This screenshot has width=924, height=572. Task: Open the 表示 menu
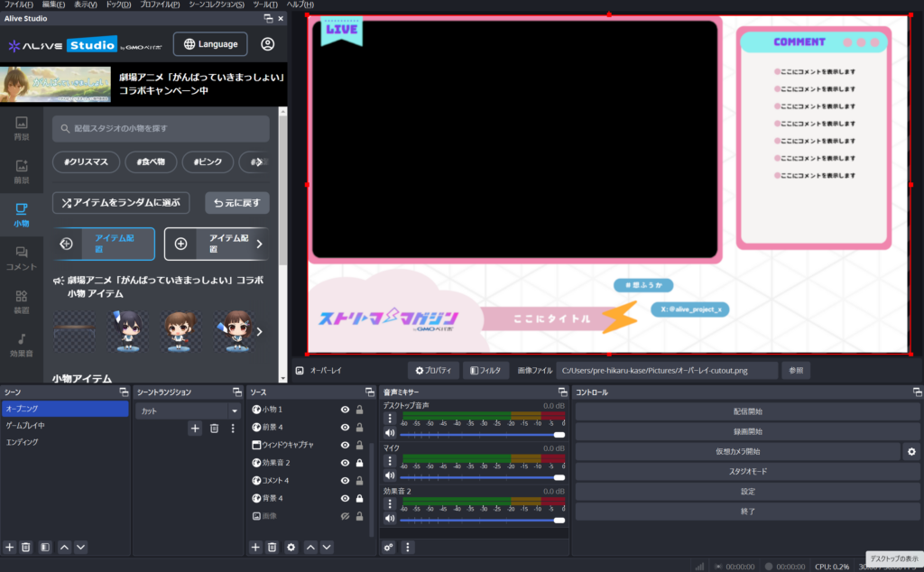click(86, 5)
